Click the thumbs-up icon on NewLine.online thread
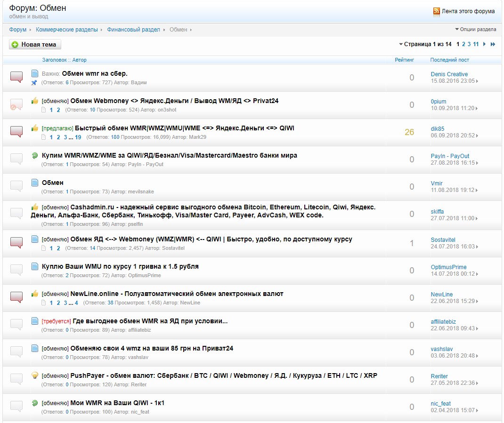 (x=35, y=294)
